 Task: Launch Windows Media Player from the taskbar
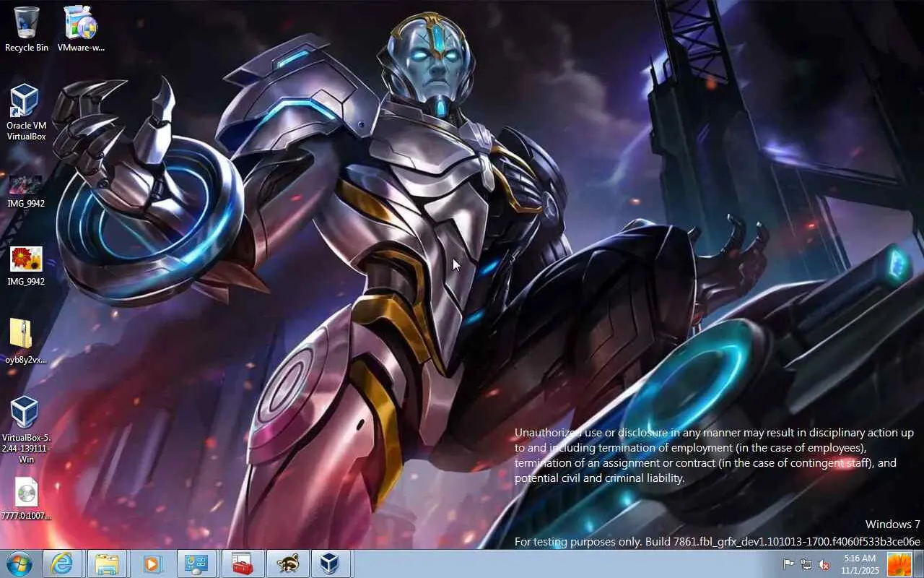point(152,564)
